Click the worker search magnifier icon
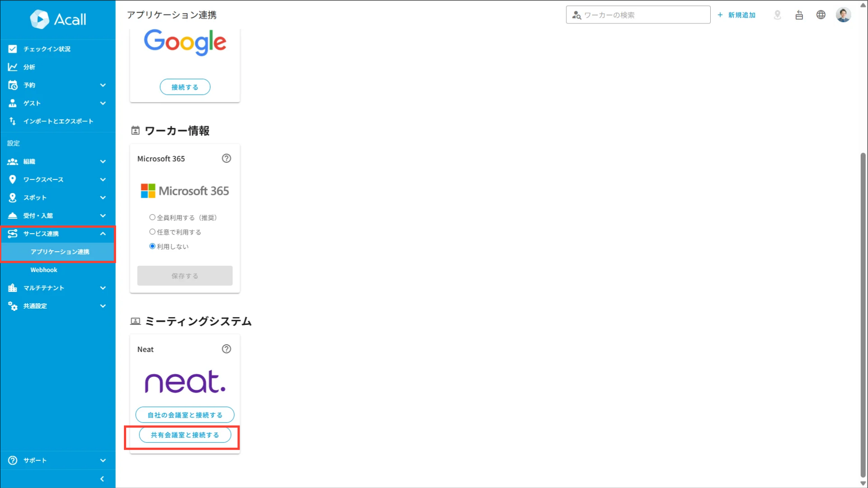 [576, 15]
